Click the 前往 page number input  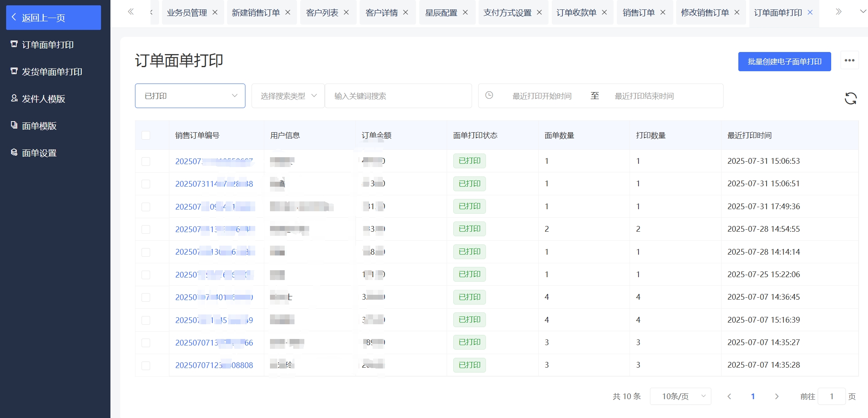(832, 396)
